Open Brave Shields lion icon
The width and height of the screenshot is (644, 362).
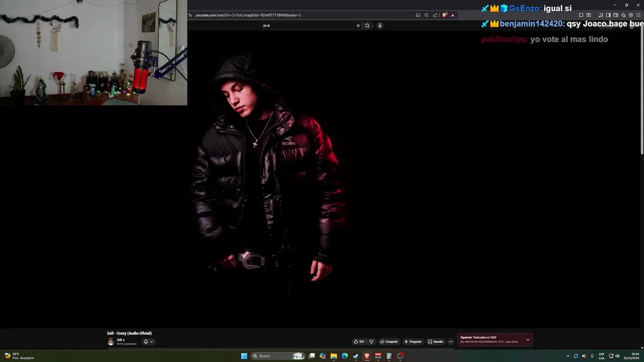[445, 15]
